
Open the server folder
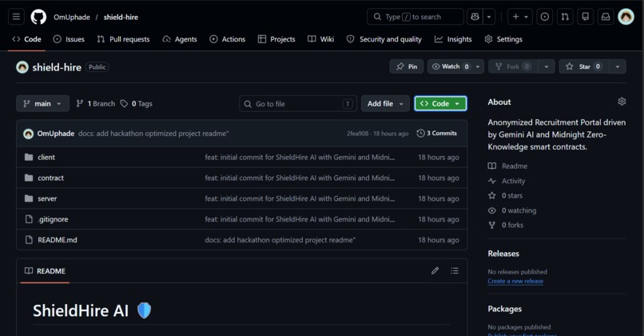[47, 198]
